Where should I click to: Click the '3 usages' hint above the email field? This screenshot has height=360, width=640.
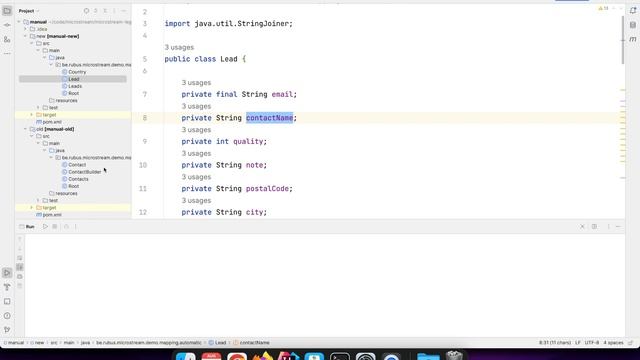coord(196,82)
